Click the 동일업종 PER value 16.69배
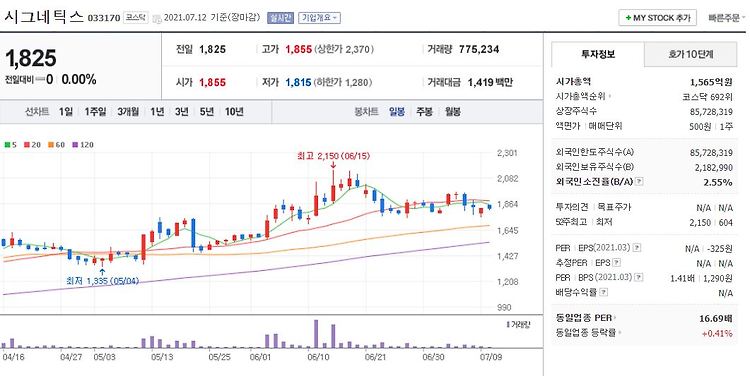Image resolution: width=750 pixels, height=376 pixels. point(716,318)
